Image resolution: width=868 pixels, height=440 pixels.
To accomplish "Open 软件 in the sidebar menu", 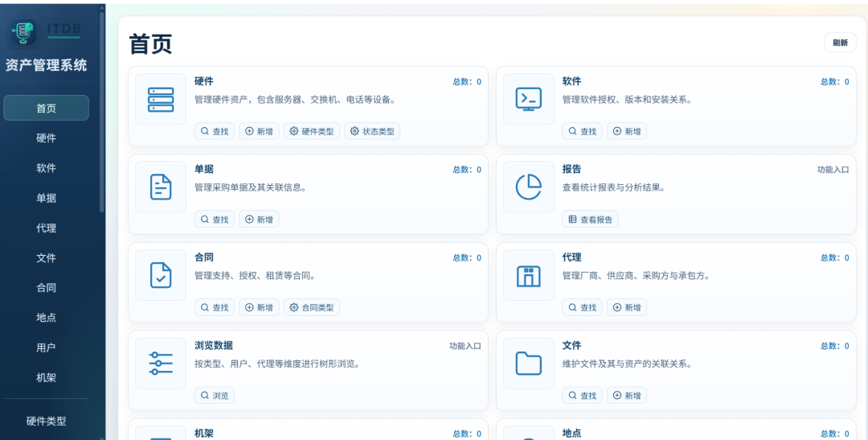I will click(x=46, y=168).
